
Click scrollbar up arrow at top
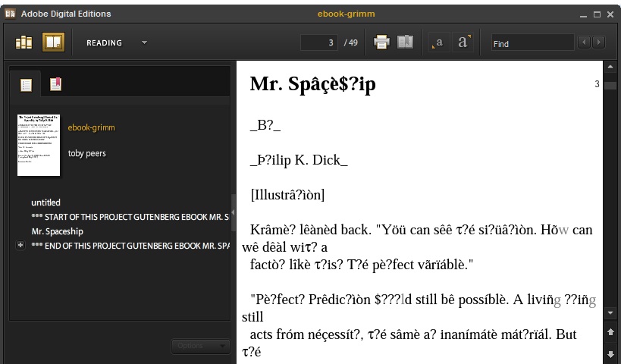610,67
